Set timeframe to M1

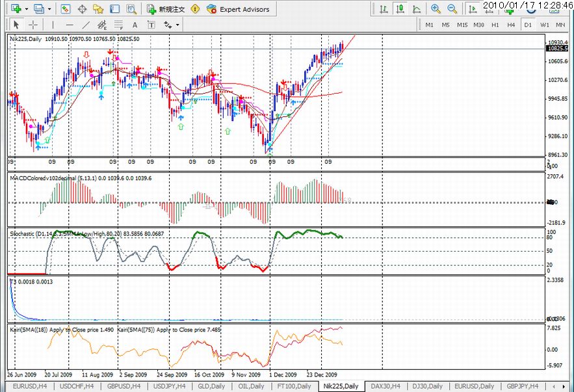pyautogui.click(x=430, y=25)
